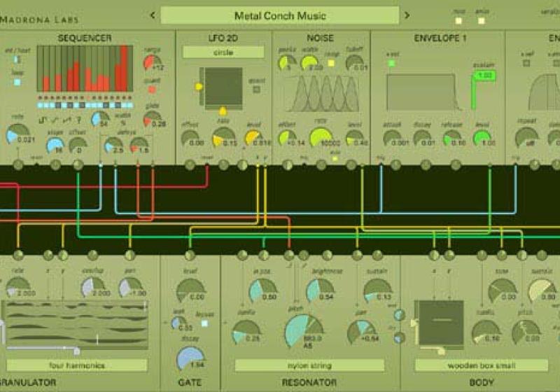560x392 pixels.
Task: Click the Envelope 2 repeat dial showing off
Action: click(526, 137)
